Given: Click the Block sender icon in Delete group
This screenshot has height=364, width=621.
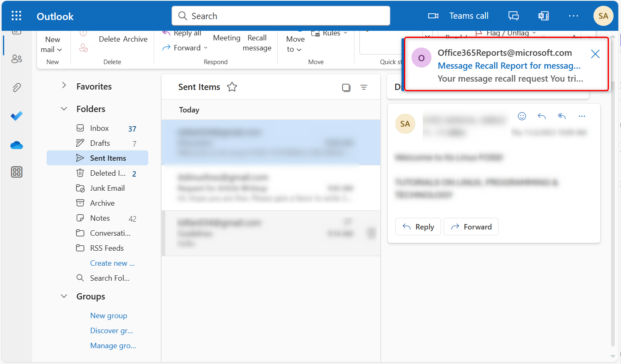Looking at the screenshot, I should click(83, 48).
